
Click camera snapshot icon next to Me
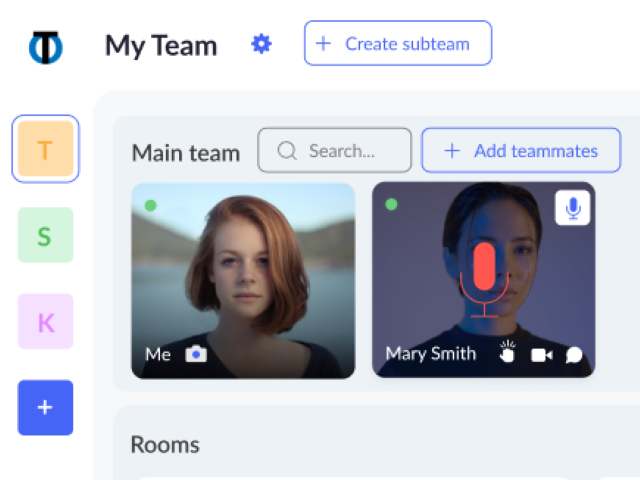(196, 354)
